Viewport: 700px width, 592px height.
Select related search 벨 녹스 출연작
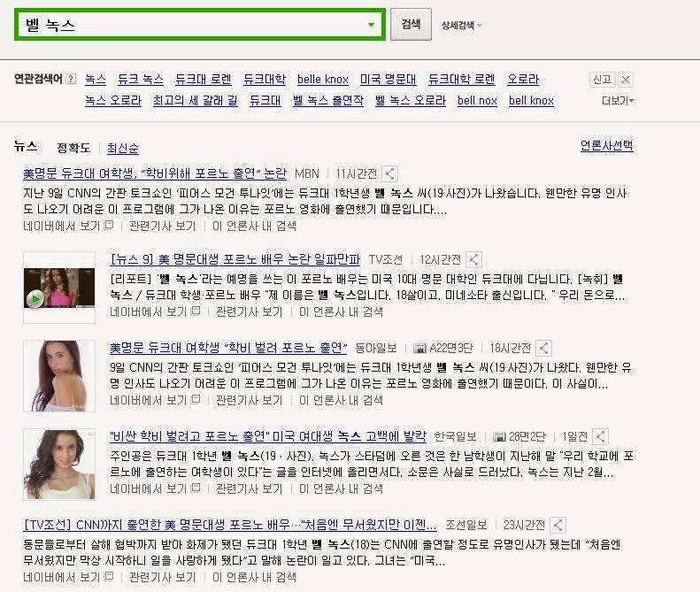pos(328,101)
